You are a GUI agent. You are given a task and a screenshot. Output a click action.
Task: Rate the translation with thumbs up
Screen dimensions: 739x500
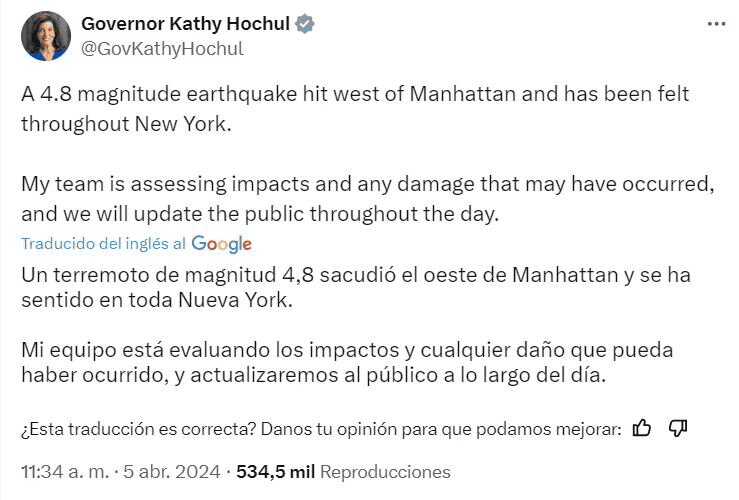click(x=642, y=428)
